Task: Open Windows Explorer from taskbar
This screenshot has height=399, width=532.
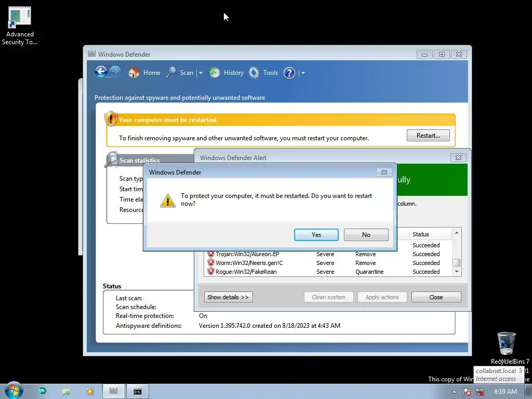Action: point(66,391)
